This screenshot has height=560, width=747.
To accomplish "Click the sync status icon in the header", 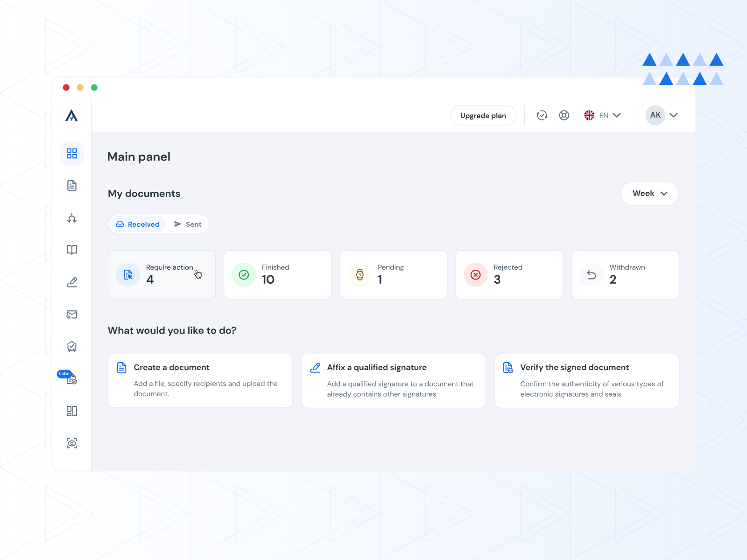I will click(x=542, y=115).
